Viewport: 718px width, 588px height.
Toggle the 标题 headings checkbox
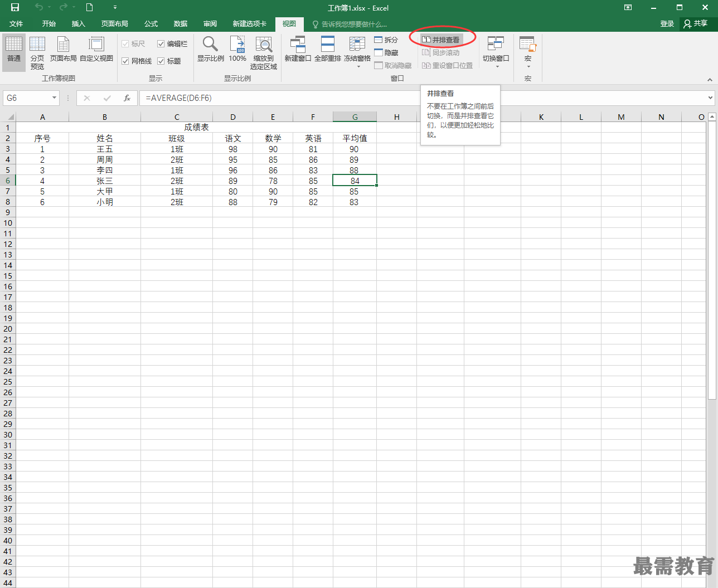(x=161, y=61)
